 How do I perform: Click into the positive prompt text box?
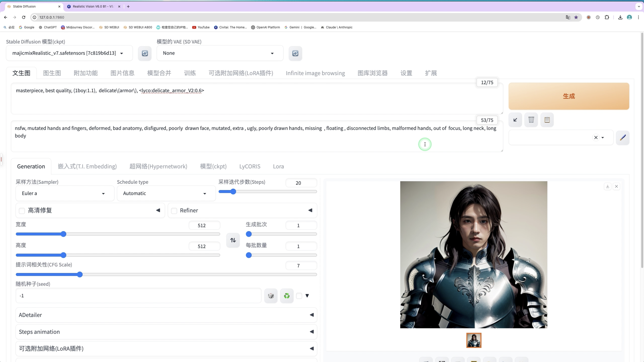pyautogui.click(x=257, y=99)
